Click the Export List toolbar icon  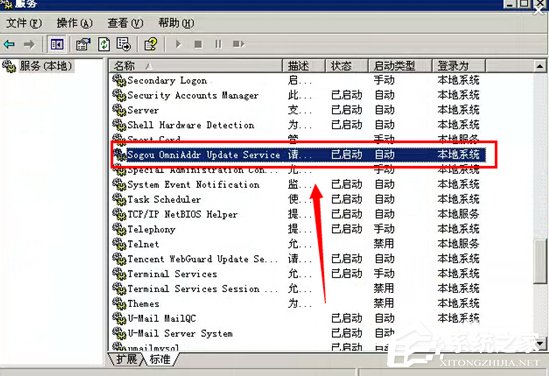coord(124,44)
